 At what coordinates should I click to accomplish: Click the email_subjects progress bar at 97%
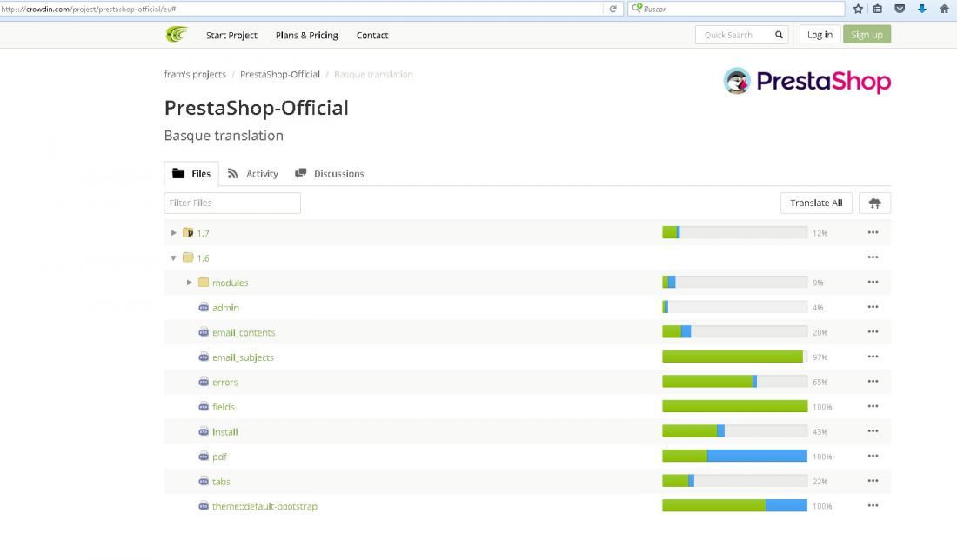point(735,357)
